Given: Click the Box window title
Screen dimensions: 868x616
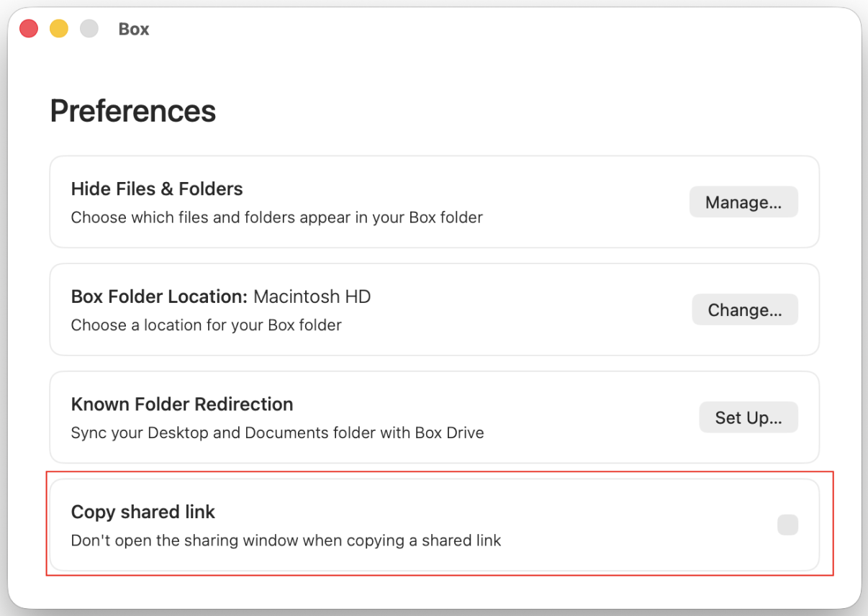Looking at the screenshot, I should 134,30.
